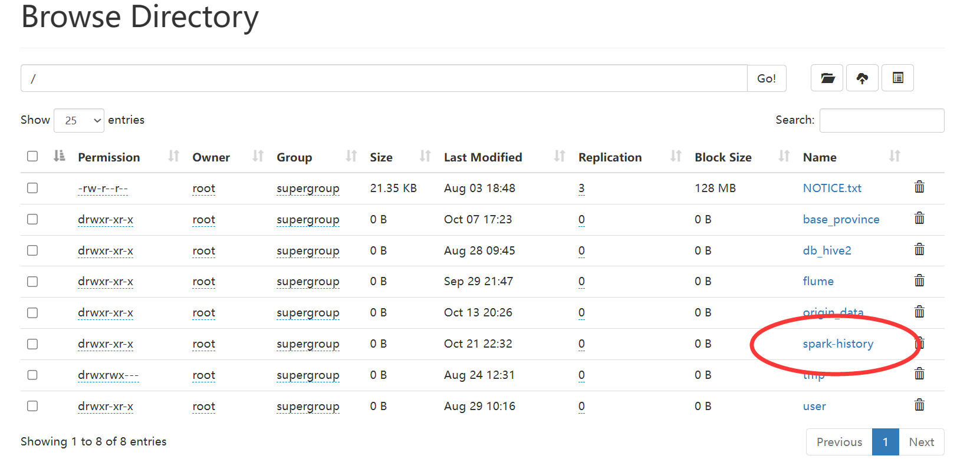The image size is (980, 459).
Task: Click drwxr-xr-x permission of db_hive2
Action: (x=106, y=251)
